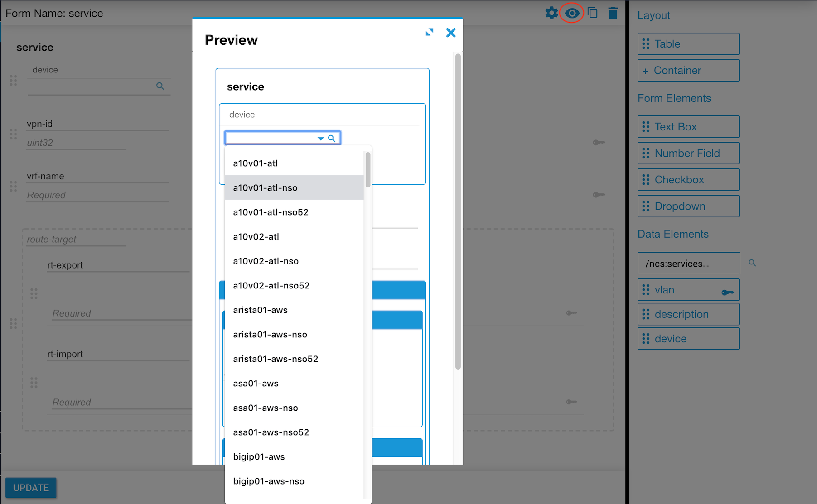This screenshot has height=504, width=817.
Task: Click the device search field in Preview
Action: click(x=283, y=138)
